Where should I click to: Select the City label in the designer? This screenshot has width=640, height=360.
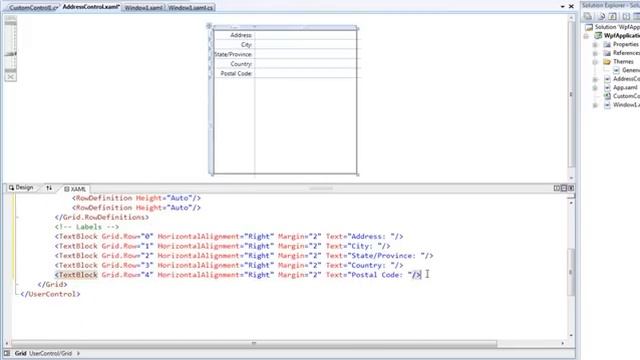click(x=246, y=44)
